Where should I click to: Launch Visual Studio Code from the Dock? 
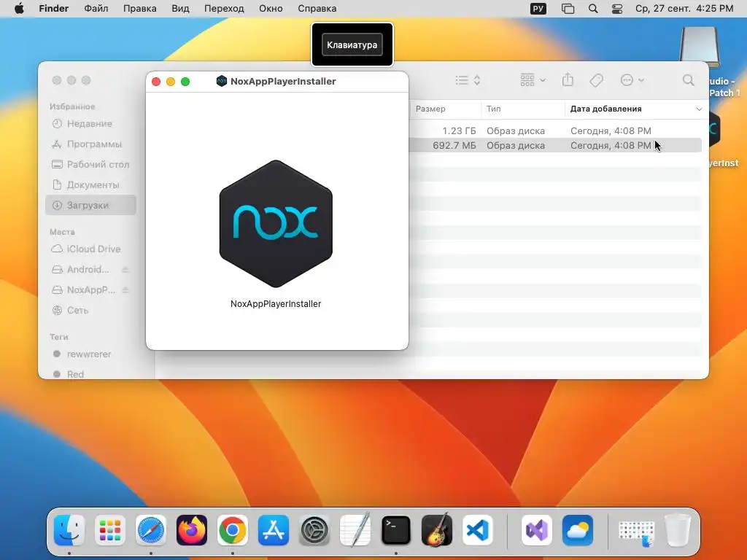pos(478,530)
